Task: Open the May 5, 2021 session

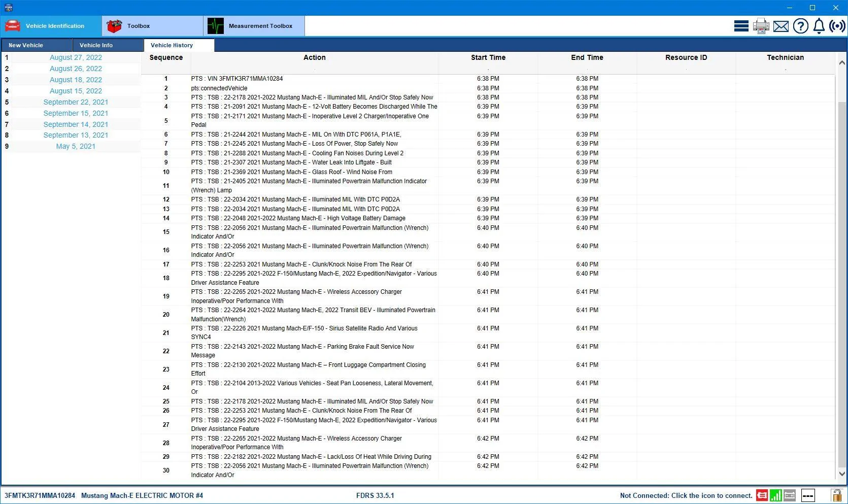Action: click(76, 146)
